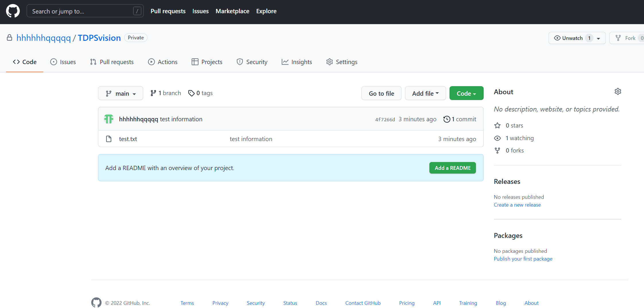
Task: Expand the Add file dropdown
Action: click(x=425, y=93)
